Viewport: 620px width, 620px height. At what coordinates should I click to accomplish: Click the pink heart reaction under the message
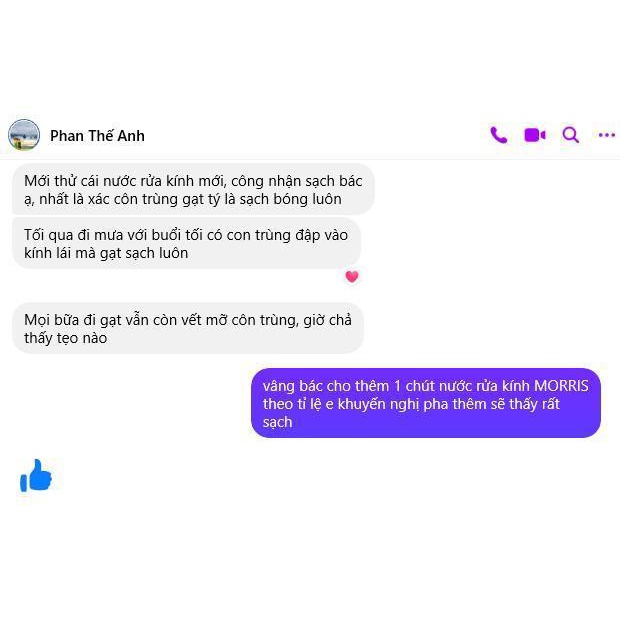click(352, 276)
